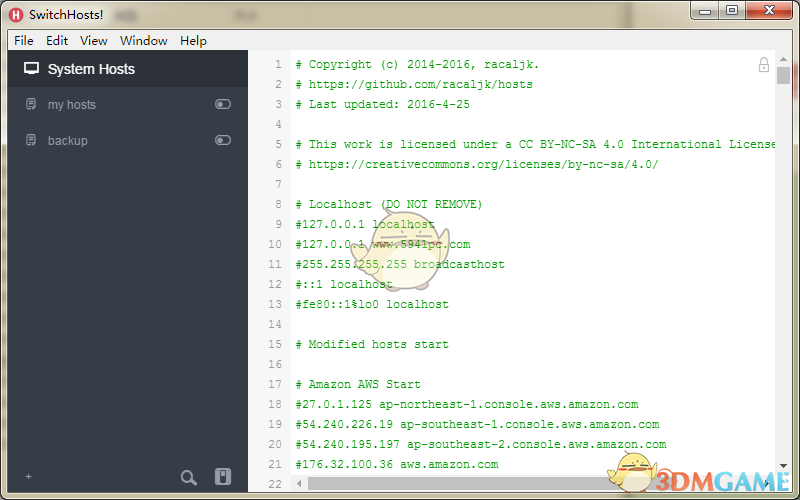Enable the backup hosts switch
The width and height of the screenshot is (800, 500).
click(222, 140)
